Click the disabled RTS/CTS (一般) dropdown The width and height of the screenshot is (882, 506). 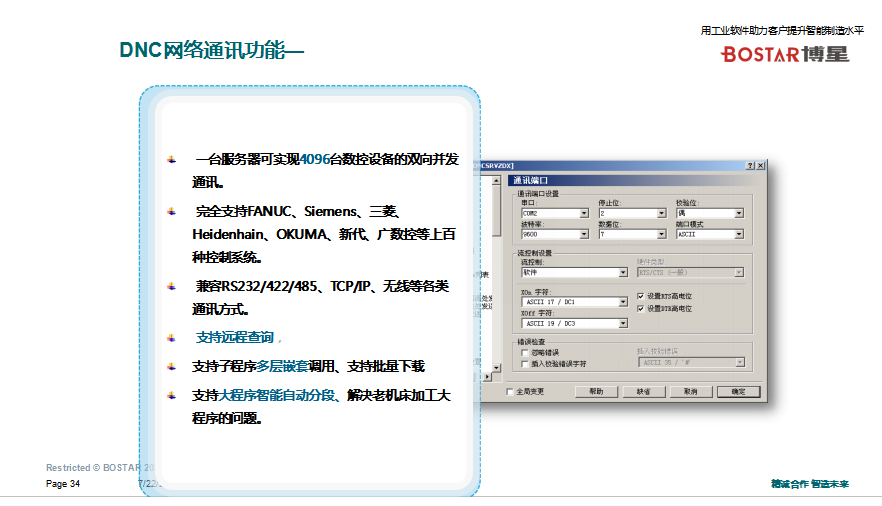[x=691, y=273]
